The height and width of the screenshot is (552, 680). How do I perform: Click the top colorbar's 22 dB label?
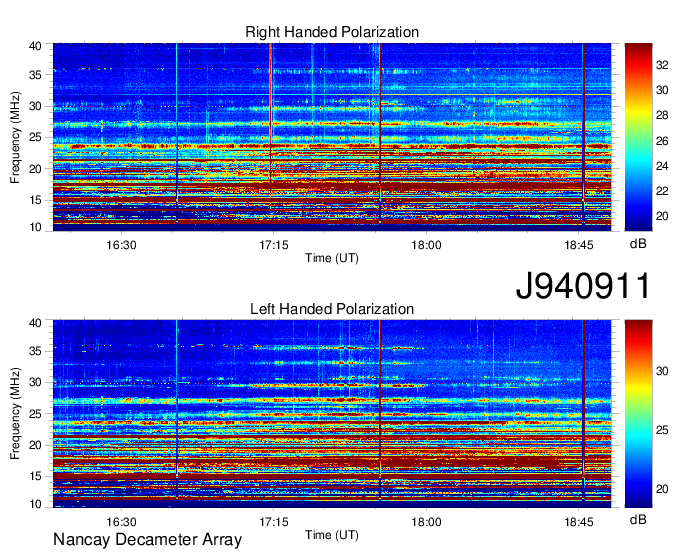click(662, 191)
